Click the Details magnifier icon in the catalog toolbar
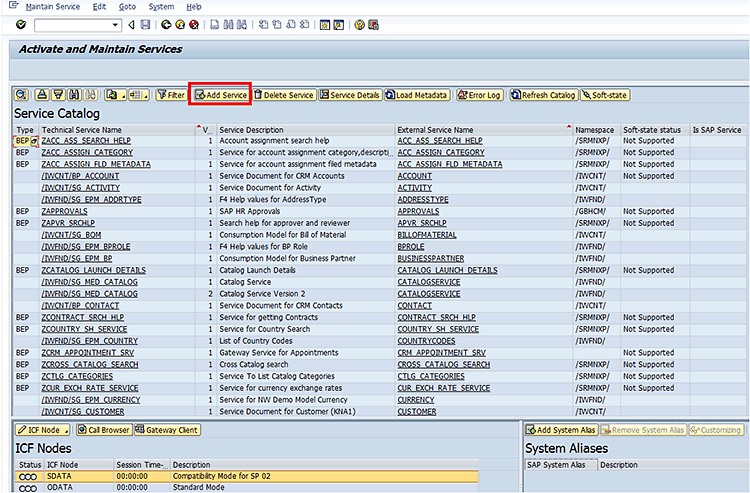The height and width of the screenshot is (493, 750). click(21, 95)
